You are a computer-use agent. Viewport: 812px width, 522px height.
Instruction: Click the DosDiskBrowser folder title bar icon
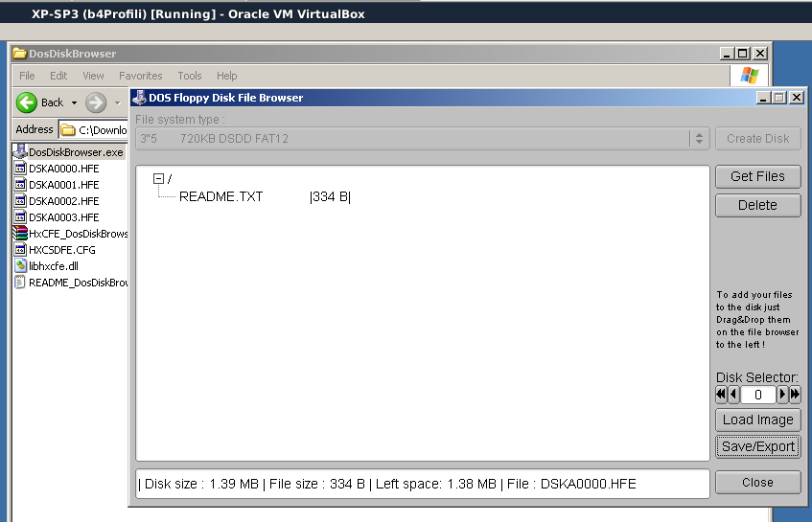tap(20, 54)
